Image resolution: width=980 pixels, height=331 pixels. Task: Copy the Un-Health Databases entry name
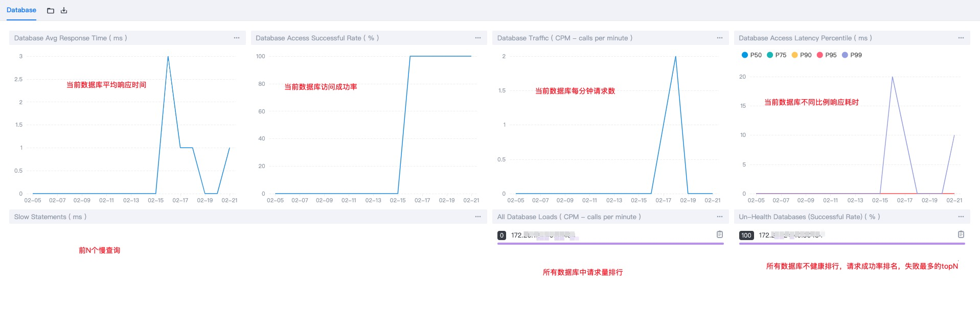(x=961, y=234)
